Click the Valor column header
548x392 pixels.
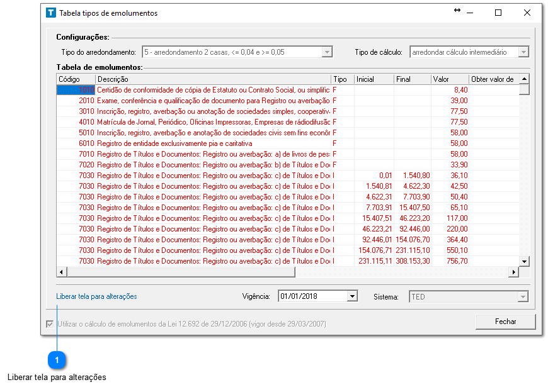point(450,79)
